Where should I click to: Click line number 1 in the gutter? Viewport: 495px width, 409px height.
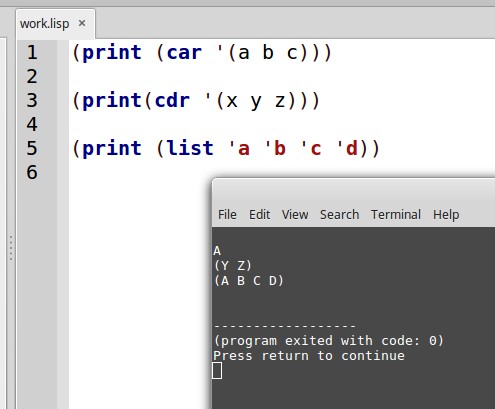click(x=32, y=53)
